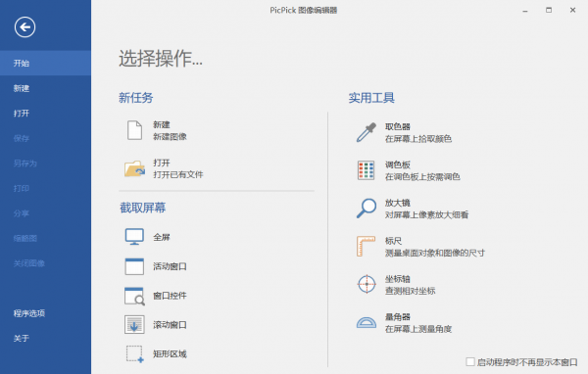Select the Scrolling Window capture icon (滚动窗口)
This screenshot has width=588, height=374.
tap(134, 324)
